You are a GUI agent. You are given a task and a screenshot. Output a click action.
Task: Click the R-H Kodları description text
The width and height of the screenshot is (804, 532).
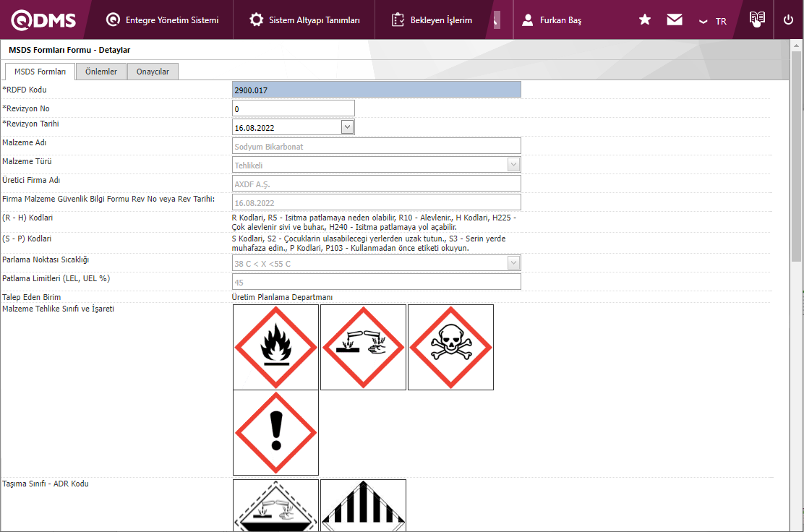374,223
